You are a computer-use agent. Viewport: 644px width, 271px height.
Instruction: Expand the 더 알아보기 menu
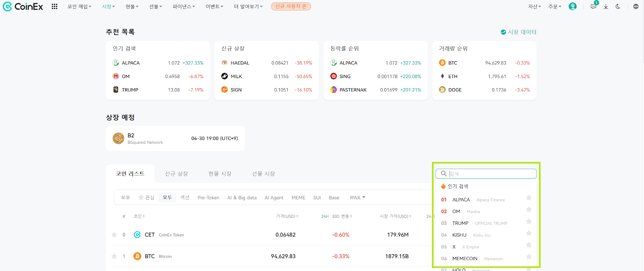click(248, 6)
